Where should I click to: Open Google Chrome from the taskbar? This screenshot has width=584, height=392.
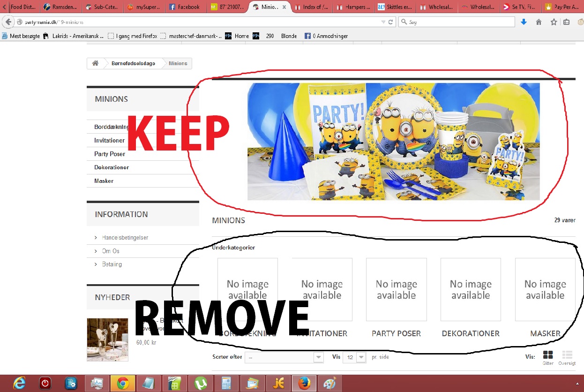(123, 383)
